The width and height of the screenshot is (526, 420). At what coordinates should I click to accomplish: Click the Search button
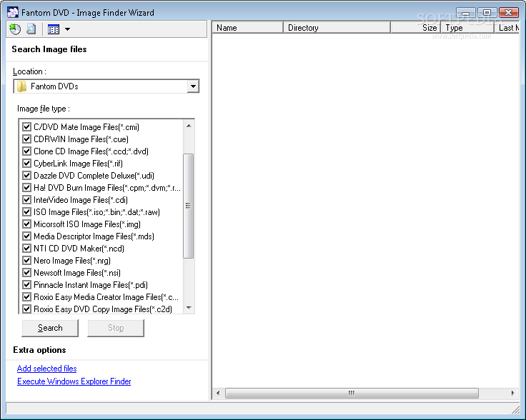coord(50,328)
